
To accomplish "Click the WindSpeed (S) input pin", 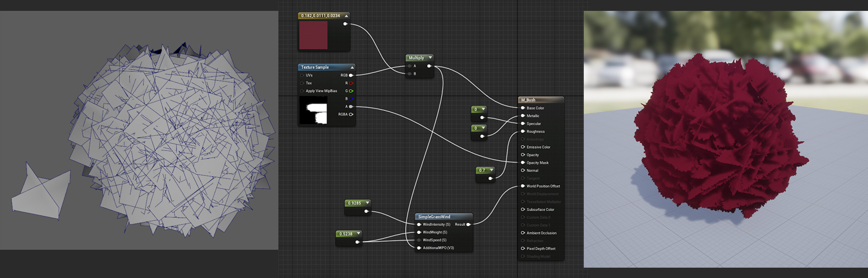I will tap(419, 240).
